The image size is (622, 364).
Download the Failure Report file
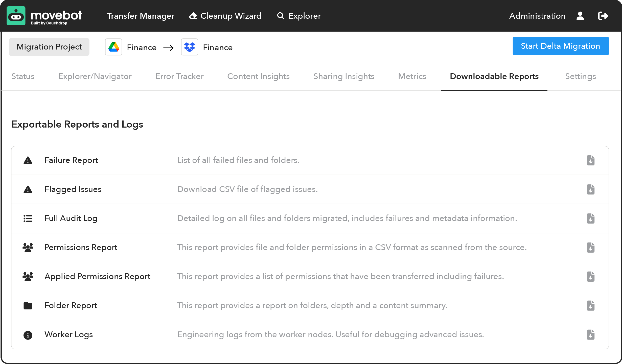click(x=590, y=160)
